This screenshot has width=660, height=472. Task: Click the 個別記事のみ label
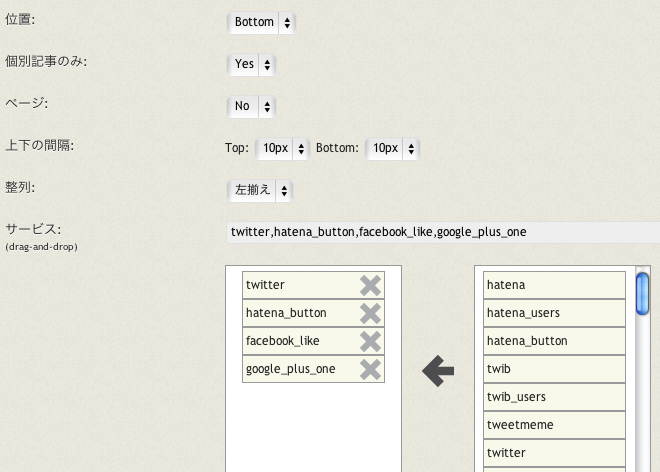click(46, 61)
